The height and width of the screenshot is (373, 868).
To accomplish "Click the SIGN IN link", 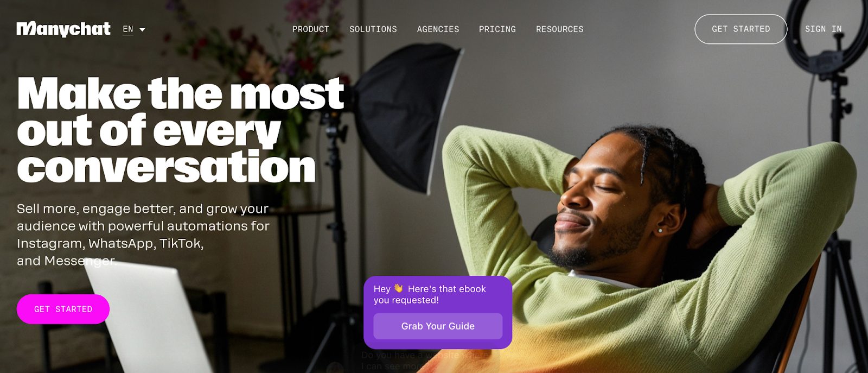I will (824, 29).
